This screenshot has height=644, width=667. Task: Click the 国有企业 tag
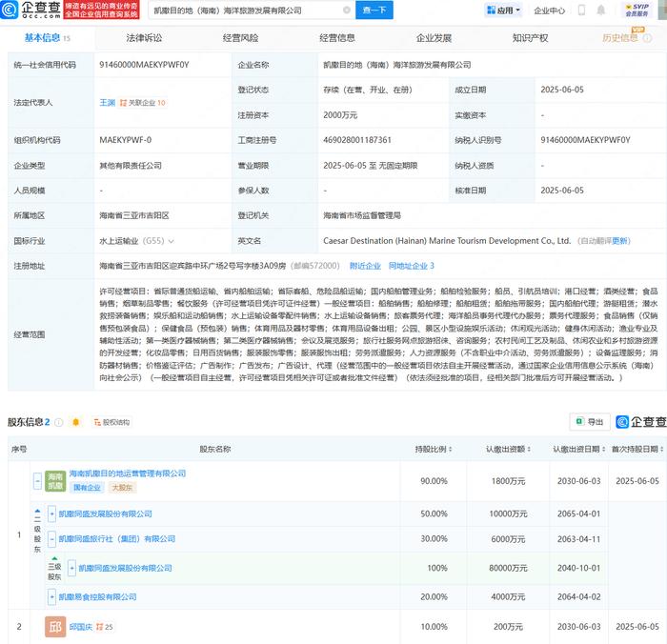tap(88, 488)
